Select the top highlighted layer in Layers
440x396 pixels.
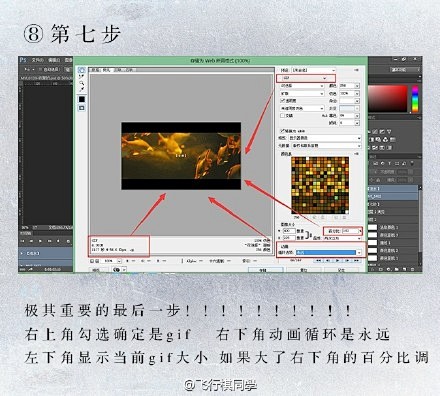pos(393,189)
